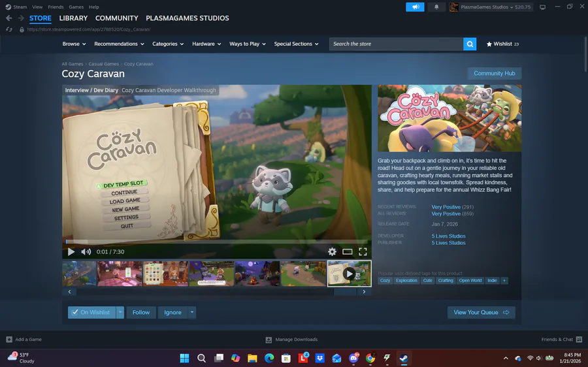This screenshot has width=588, height=367.
Task: Expand the Ways to Play dropdown
Action: [x=248, y=44]
